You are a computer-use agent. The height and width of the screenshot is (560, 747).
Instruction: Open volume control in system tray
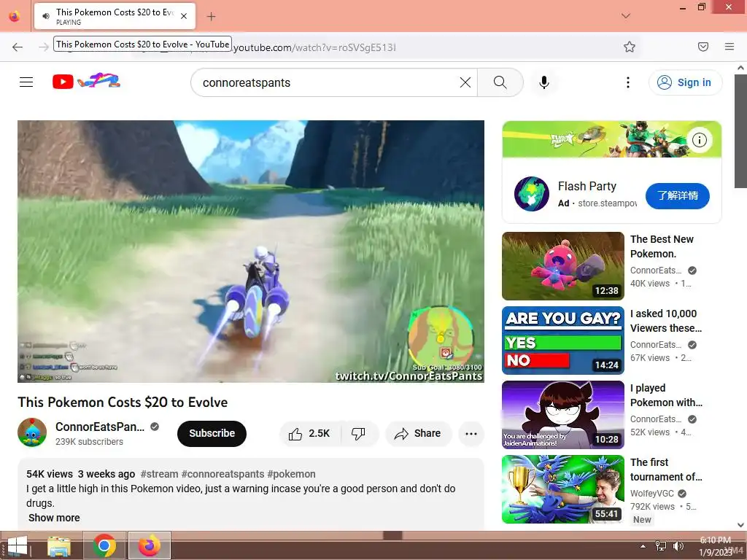[x=678, y=546]
